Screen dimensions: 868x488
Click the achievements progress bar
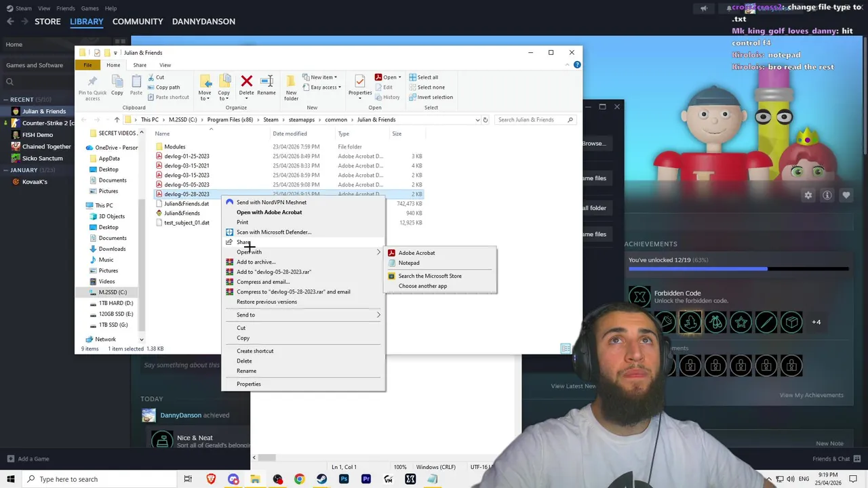[x=738, y=270]
